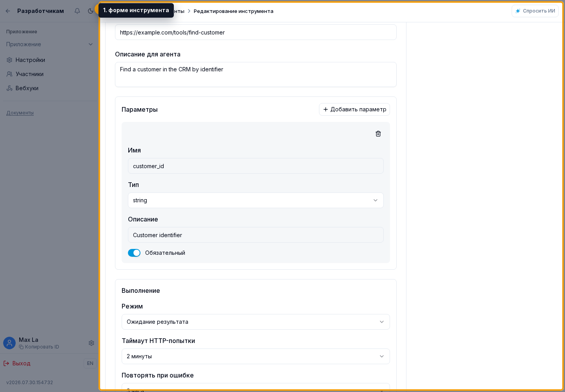
Task: Open notifications bell icon
Action: point(77,11)
